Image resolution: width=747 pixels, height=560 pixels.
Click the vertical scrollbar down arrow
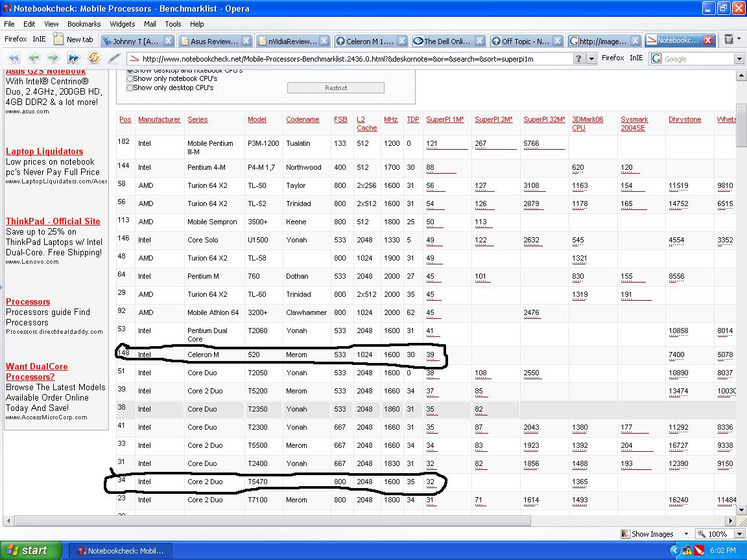pos(741,509)
